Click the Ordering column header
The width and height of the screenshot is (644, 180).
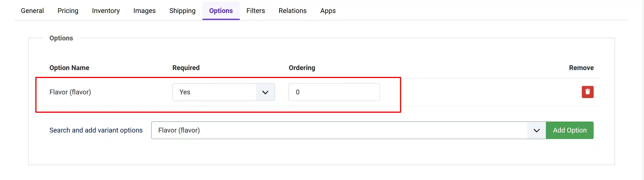coord(302,68)
